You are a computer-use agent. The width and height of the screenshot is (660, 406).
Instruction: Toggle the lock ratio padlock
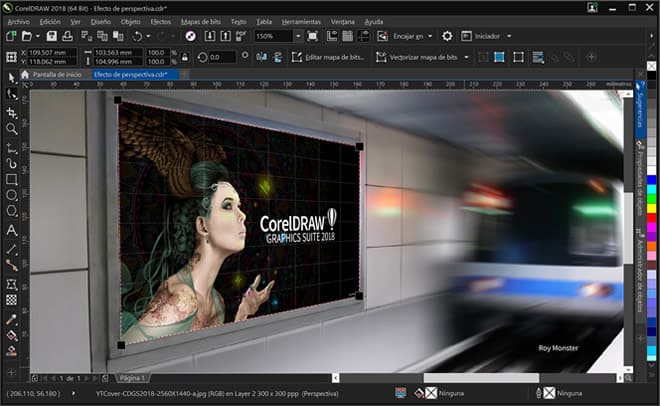click(184, 57)
